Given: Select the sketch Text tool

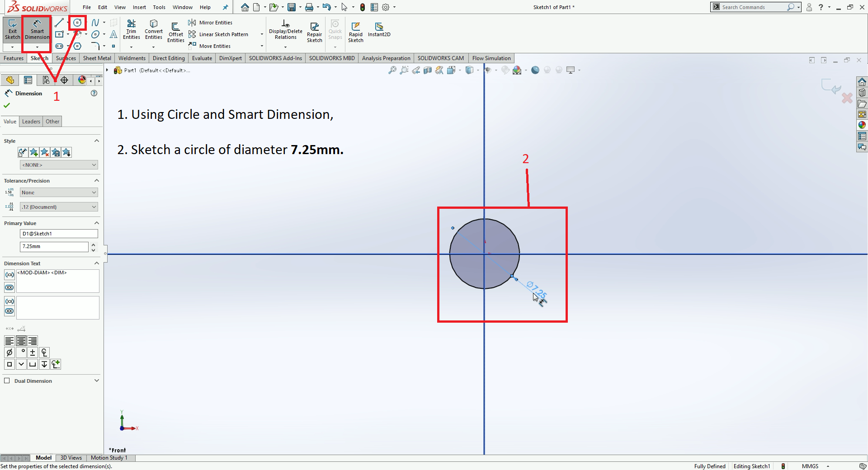Looking at the screenshot, I should tap(113, 34).
